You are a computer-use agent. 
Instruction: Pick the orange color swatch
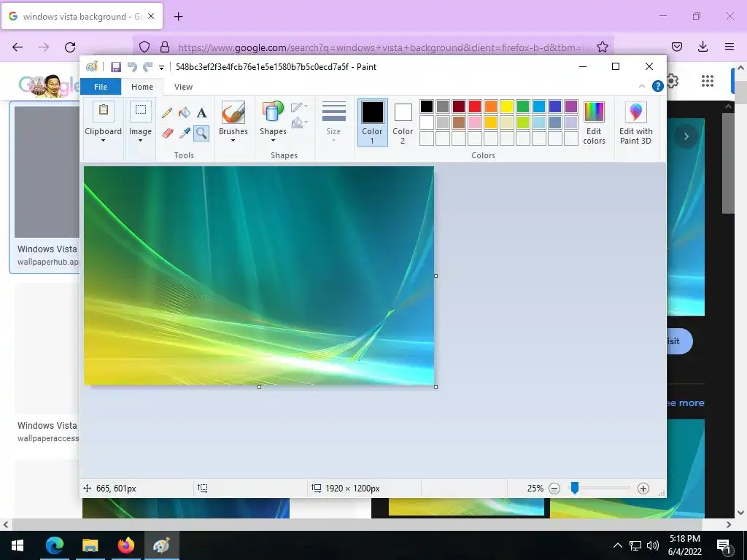491,106
